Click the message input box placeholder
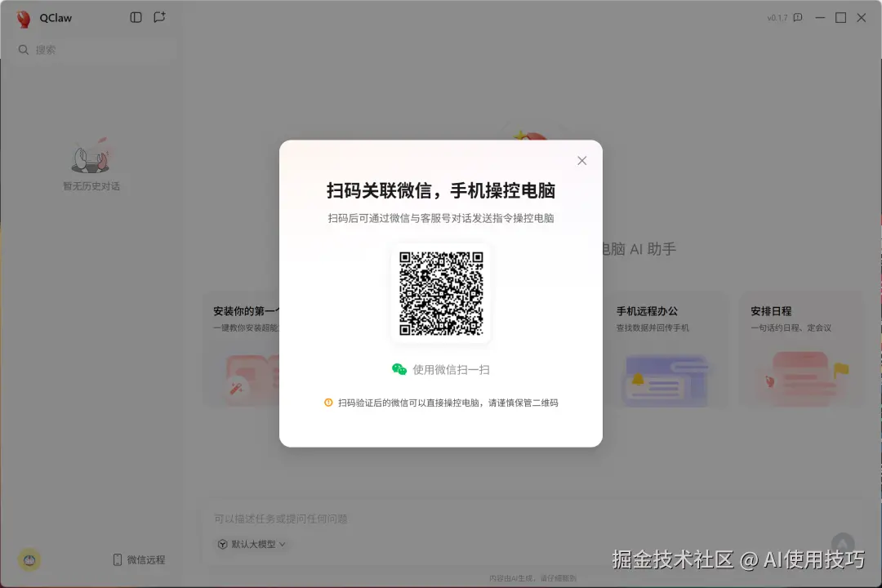 pyautogui.click(x=281, y=519)
